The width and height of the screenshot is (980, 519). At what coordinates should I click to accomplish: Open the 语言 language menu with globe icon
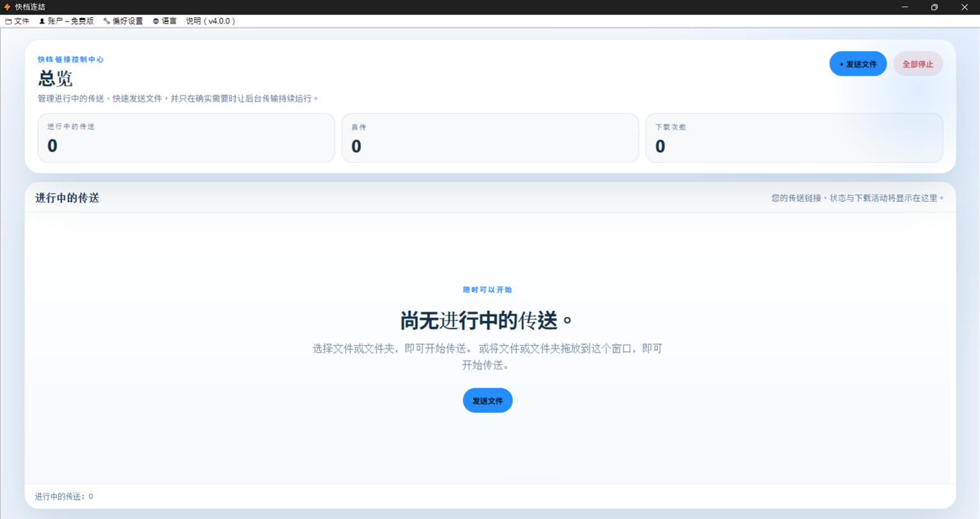[165, 21]
